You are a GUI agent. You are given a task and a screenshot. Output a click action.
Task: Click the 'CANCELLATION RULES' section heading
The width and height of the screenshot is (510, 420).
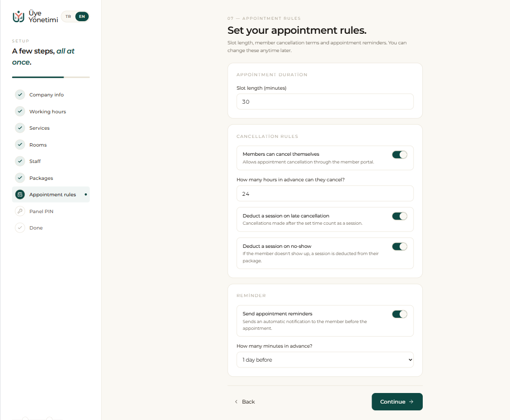(268, 136)
